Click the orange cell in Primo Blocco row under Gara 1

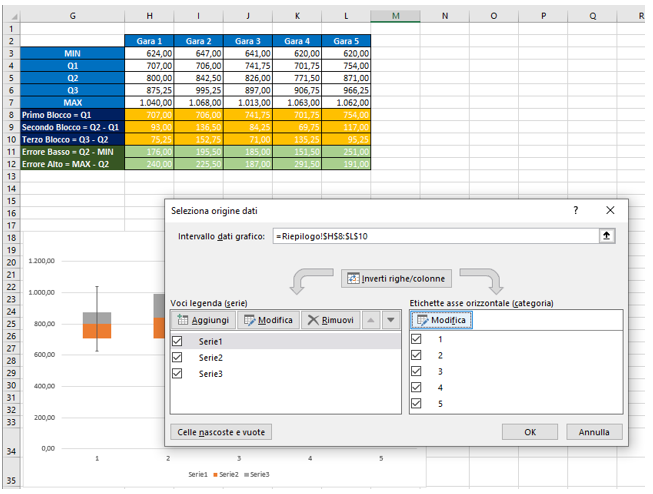click(150, 115)
